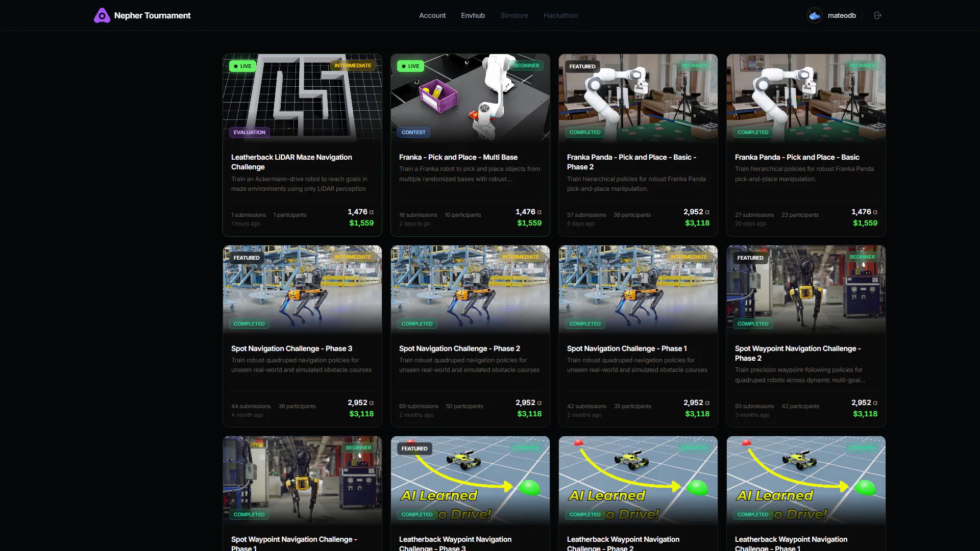The image size is (980, 551).
Task: Open Franka Panda Pick and Place Basic Phase 2 title
Action: tap(631, 162)
